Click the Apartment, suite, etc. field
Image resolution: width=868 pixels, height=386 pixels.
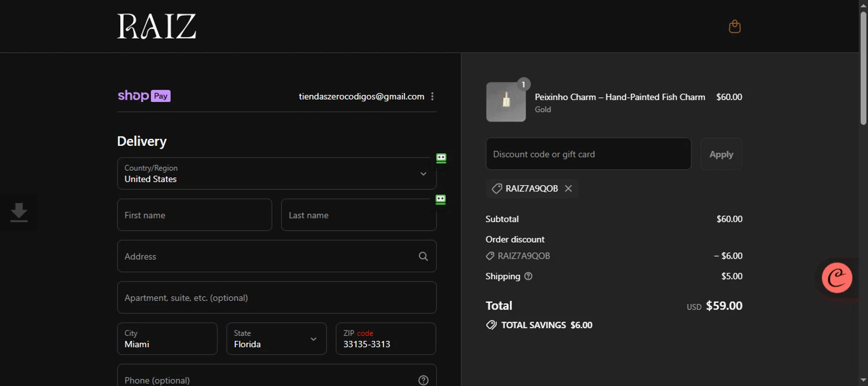tap(277, 297)
